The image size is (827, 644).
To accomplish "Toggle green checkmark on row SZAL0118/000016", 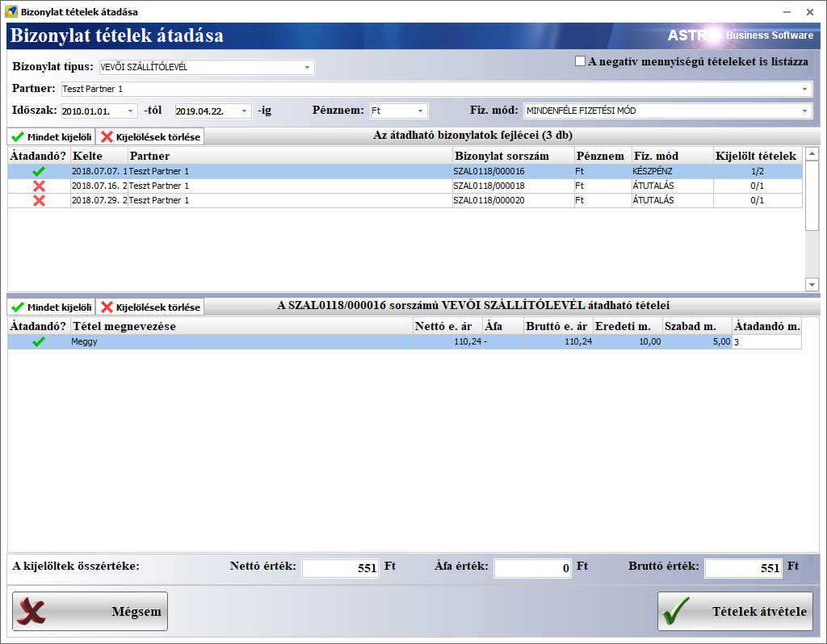I will (x=39, y=171).
